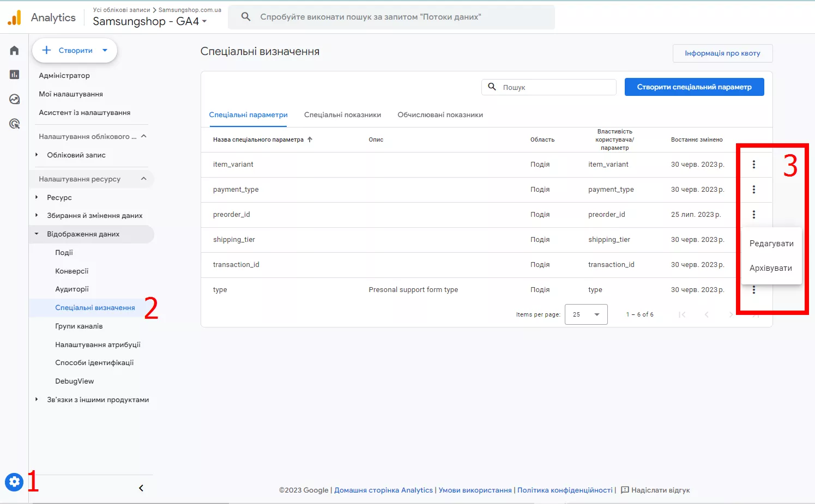Switch to Обчислювані показники tab
This screenshot has width=815, height=504.
(x=440, y=115)
